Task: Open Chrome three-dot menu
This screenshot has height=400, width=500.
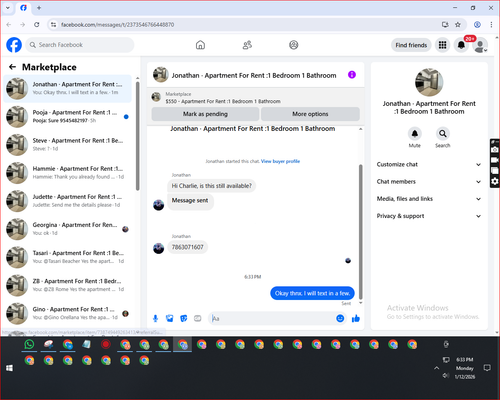Action: click(491, 24)
